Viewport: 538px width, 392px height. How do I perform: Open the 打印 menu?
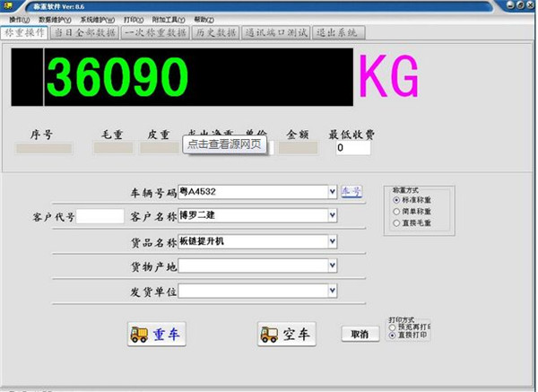click(134, 20)
